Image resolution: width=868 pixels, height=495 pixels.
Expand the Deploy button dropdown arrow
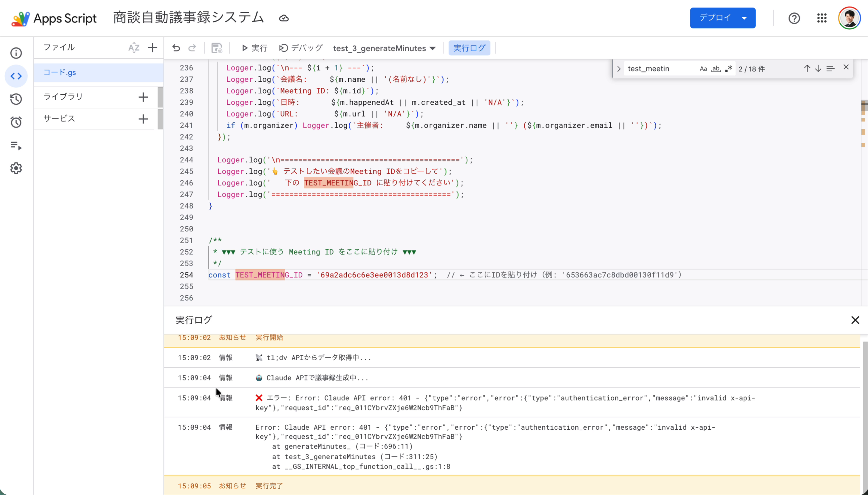coord(744,18)
